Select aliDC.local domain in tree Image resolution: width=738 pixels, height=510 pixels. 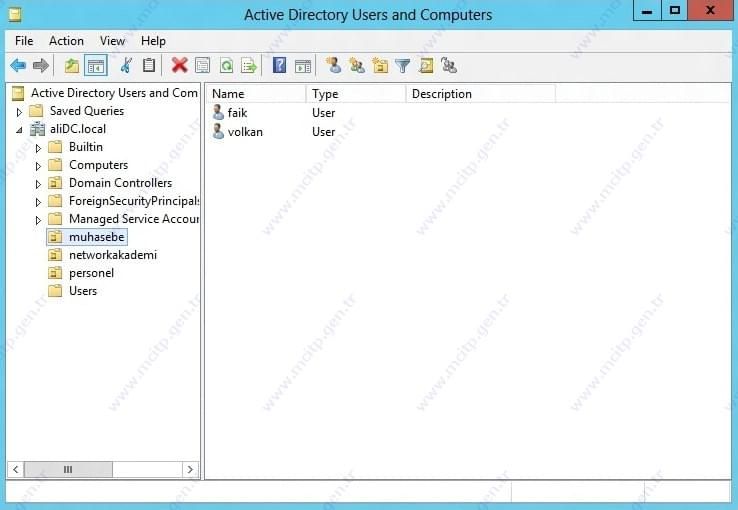78,129
